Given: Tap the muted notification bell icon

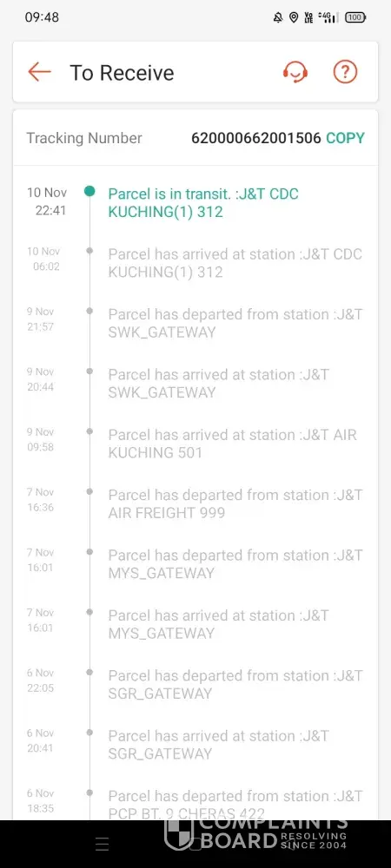Looking at the screenshot, I should pos(278,17).
